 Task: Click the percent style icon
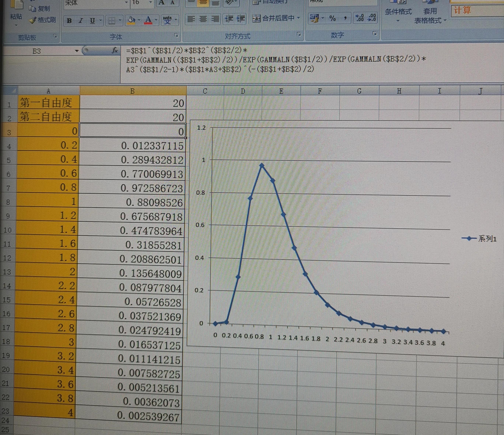[x=332, y=18]
